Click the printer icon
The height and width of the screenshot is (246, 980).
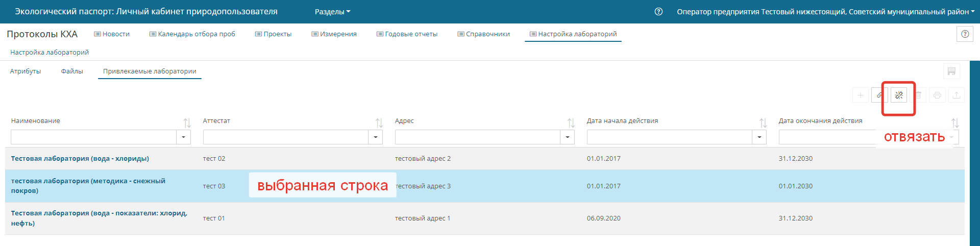click(937, 95)
